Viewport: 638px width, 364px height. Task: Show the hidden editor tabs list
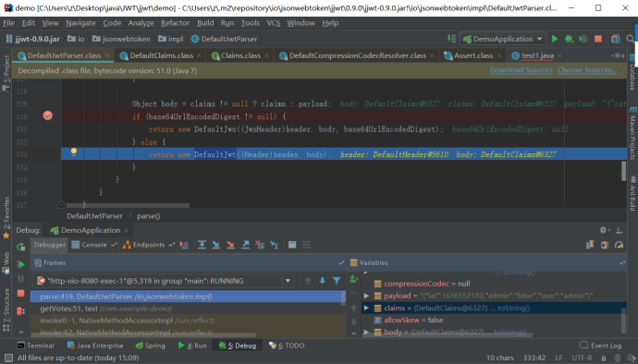pos(618,55)
